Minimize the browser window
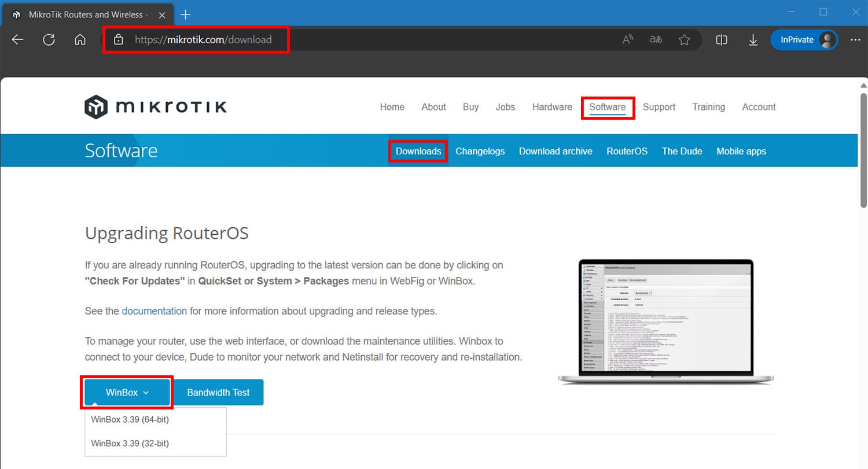Viewport: 868px width, 469px height. tap(791, 12)
